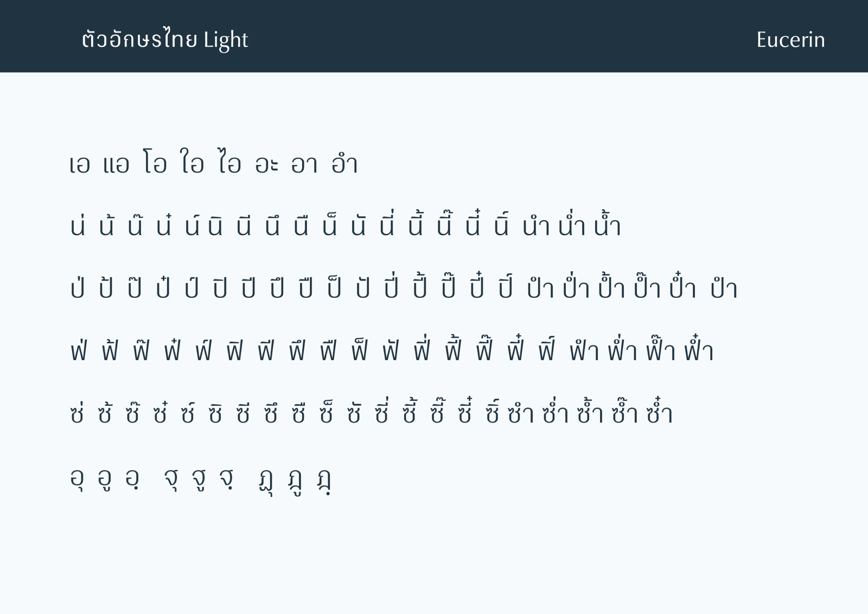
Task: Click the 'ฟำ' glyph sample
Action: pyautogui.click(x=584, y=350)
